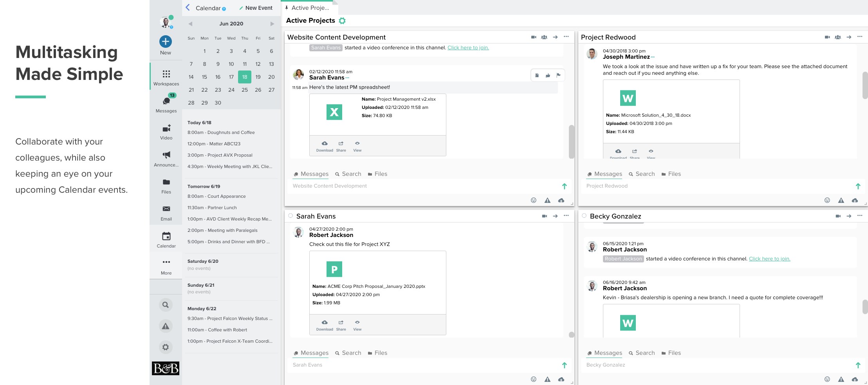The width and height of the screenshot is (868, 385).
Task: Switch to Files tab in Project Redwood
Action: 671,174
